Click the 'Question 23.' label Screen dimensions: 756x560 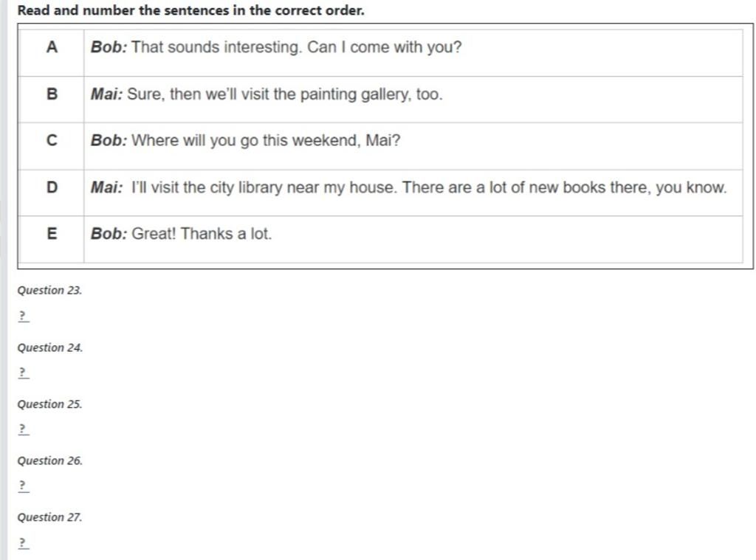pyautogui.click(x=50, y=291)
